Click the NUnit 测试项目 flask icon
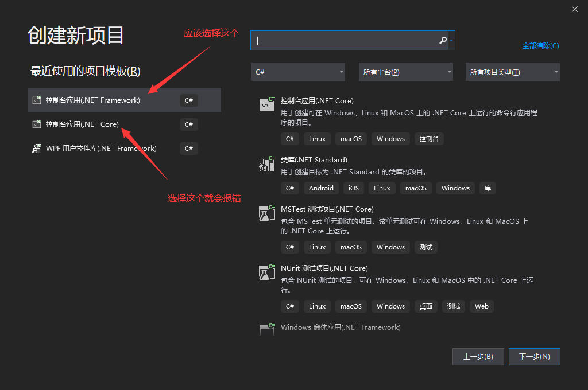This screenshot has height=390, width=588. pyautogui.click(x=267, y=272)
